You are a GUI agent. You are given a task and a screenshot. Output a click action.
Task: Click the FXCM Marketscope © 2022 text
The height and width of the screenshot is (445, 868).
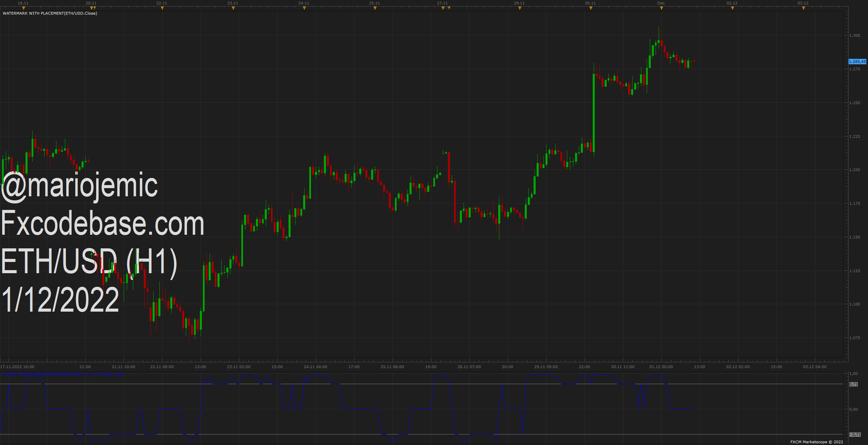pyautogui.click(x=817, y=442)
